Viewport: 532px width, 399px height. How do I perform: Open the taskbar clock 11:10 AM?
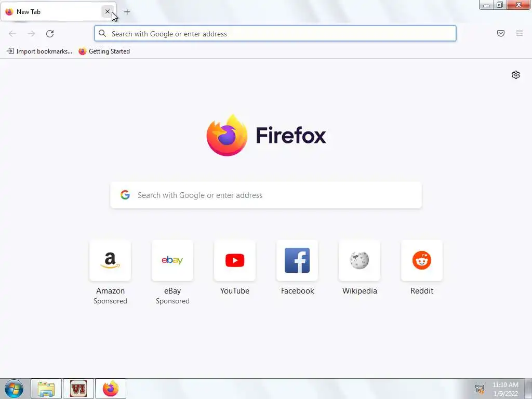tap(506, 389)
